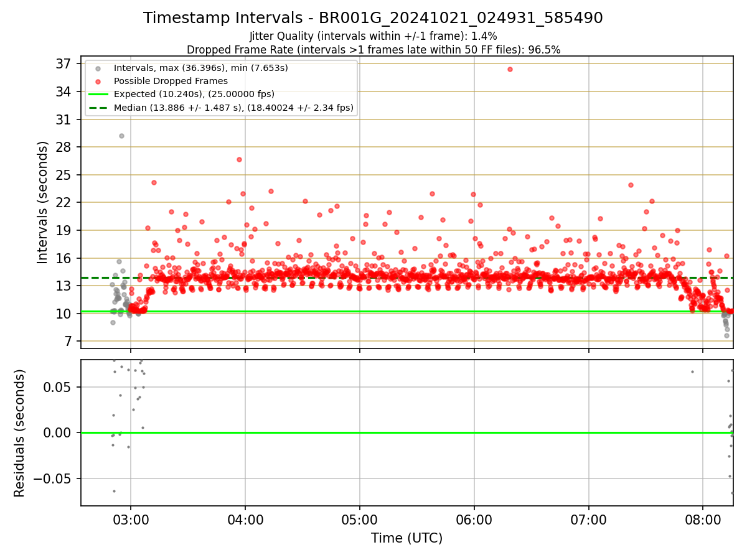Click the dashed green line sample in the legend
The image size is (747, 560).
coord(98,108)
